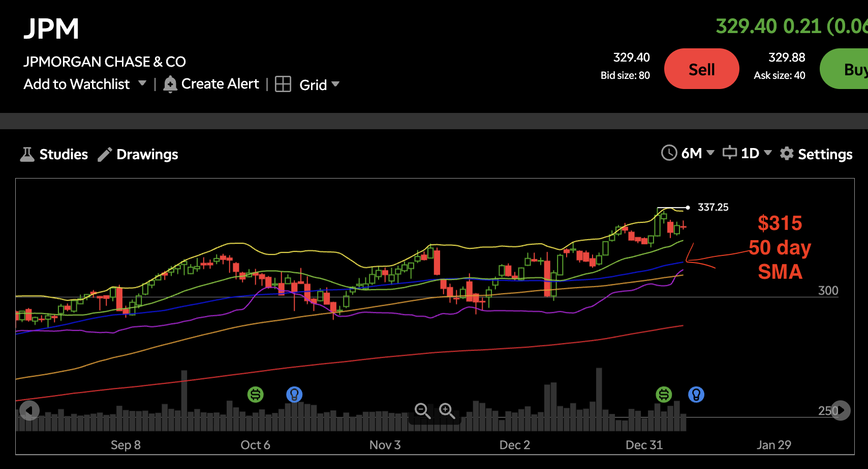
Task: Click the Grid layout icon
Action: [283, 84]
